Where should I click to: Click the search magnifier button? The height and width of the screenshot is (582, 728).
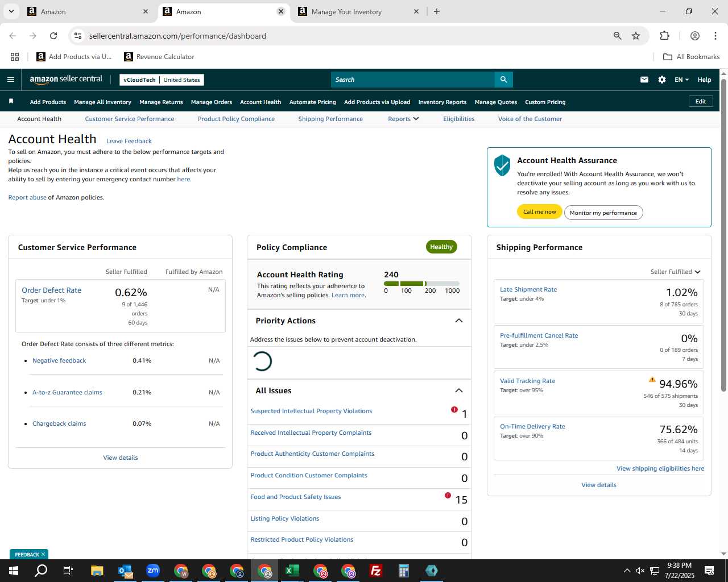[503, 80]
